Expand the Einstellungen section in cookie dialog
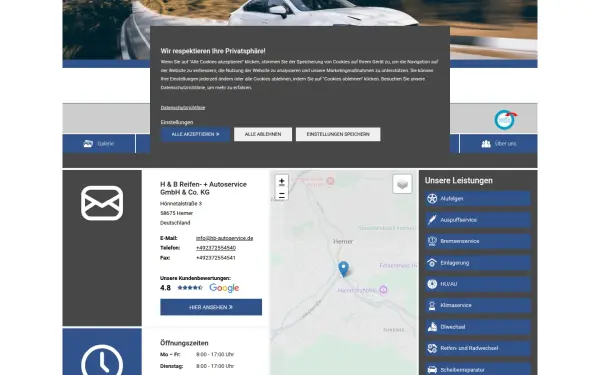Viewport: 600px width, 375px height. [x=177, y=122]
